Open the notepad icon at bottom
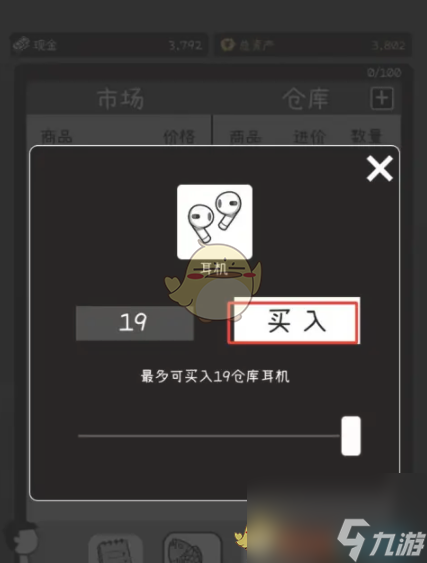Image resolution: width=427 pixels, height=563 pixels. pyautogui.click(x=116, y=549)
